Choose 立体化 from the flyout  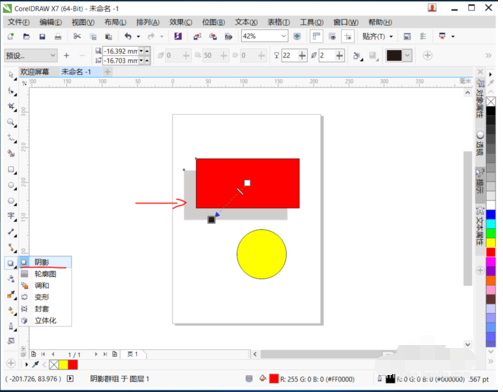point(45,321)
